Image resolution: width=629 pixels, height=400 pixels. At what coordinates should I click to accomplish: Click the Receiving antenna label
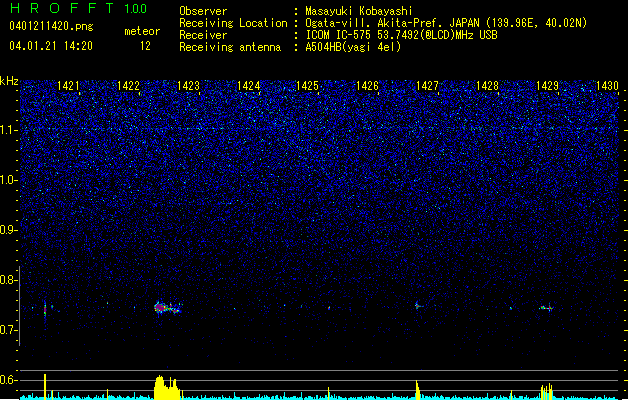click(x=230, y=47)
